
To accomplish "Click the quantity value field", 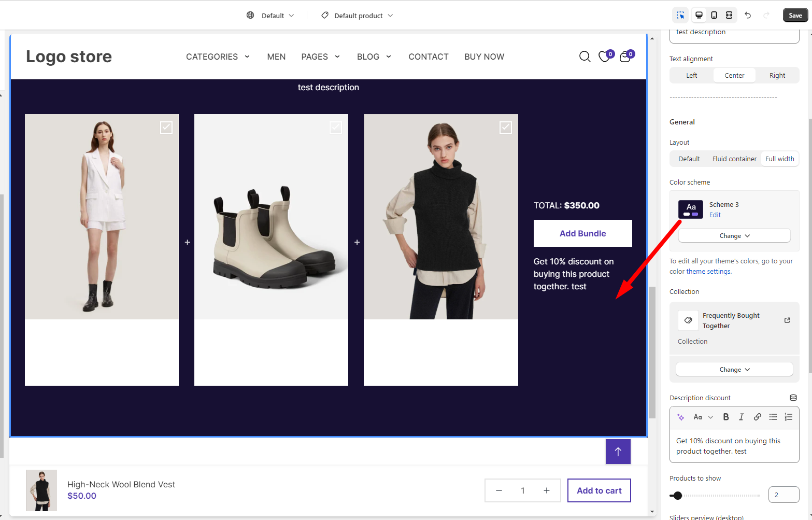I will point(523,490).
